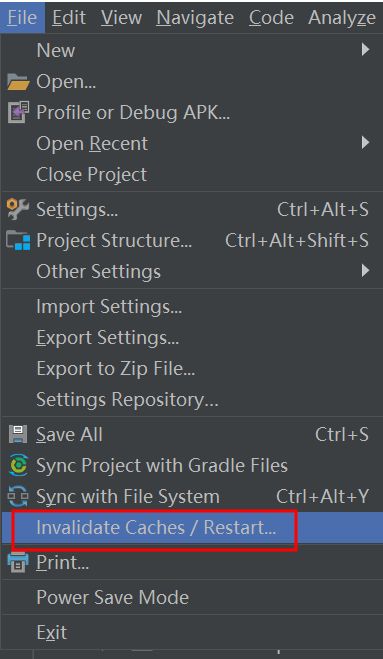Click the Sync with File System icon
Image resolution: width=383 pixels, height=659 pixels.
tap(18, 496)
